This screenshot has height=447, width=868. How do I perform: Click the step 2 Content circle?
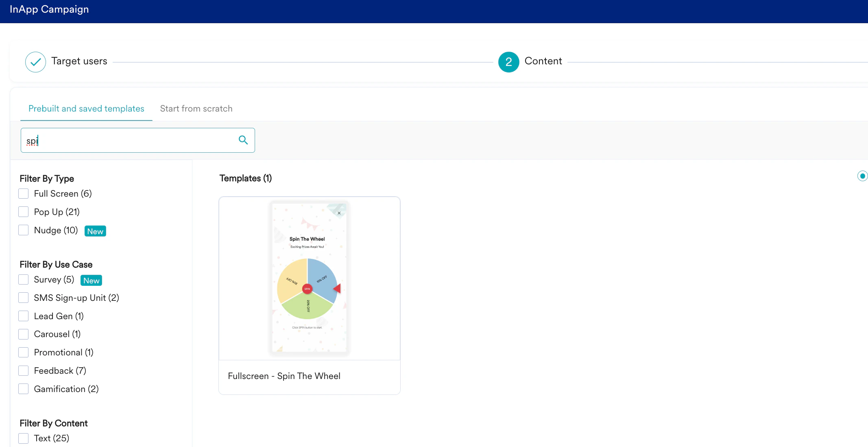tap(508, 62)
